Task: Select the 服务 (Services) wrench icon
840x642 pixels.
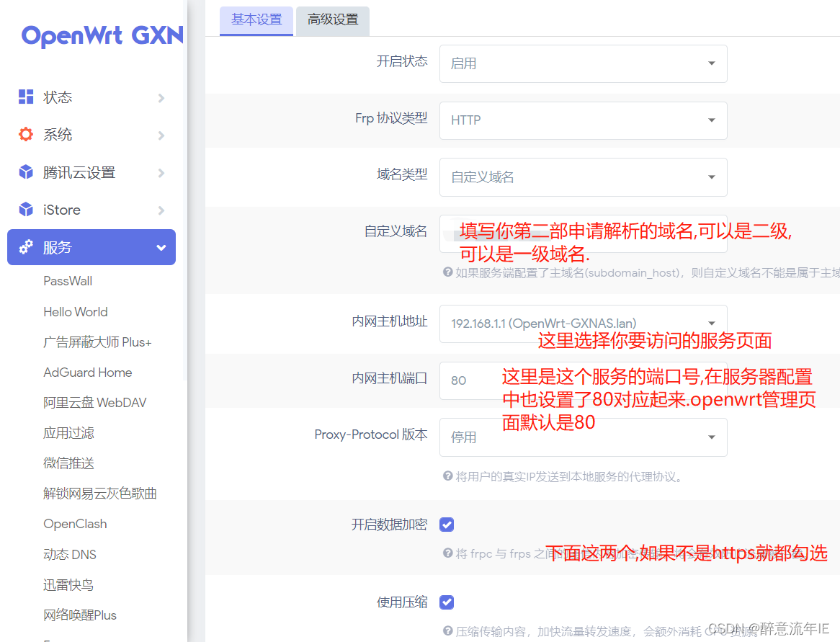Action: tap(25, 247)
